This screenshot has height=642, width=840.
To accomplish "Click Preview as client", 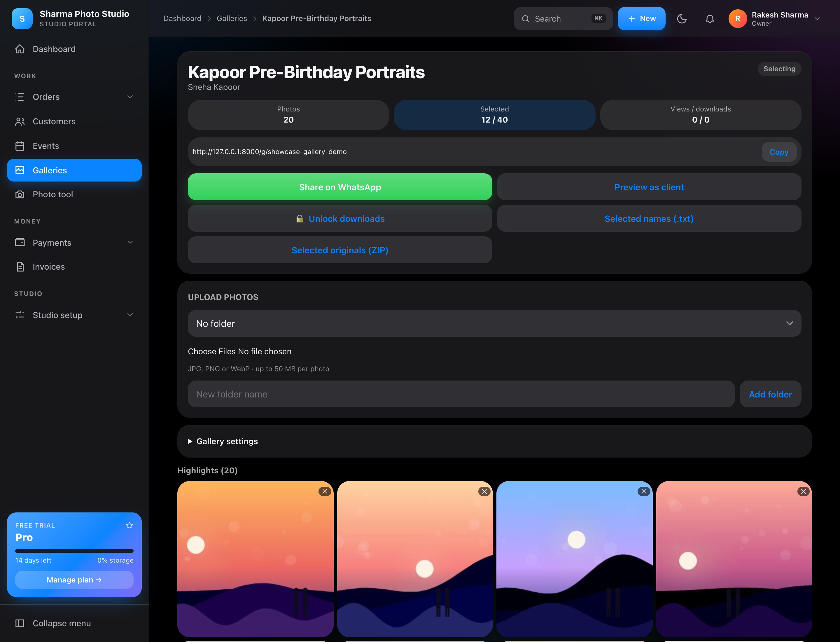I will (649, 187).
